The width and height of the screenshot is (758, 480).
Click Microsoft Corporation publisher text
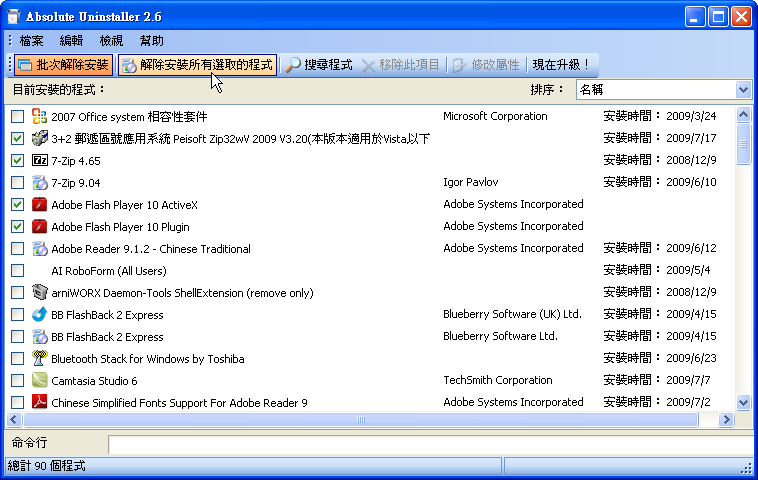495,116
